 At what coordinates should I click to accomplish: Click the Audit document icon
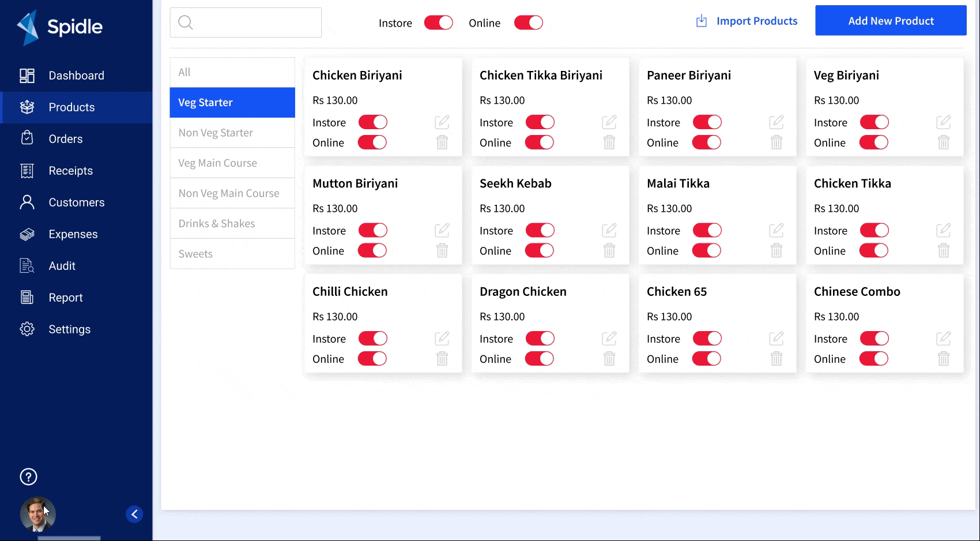[27, 265]
